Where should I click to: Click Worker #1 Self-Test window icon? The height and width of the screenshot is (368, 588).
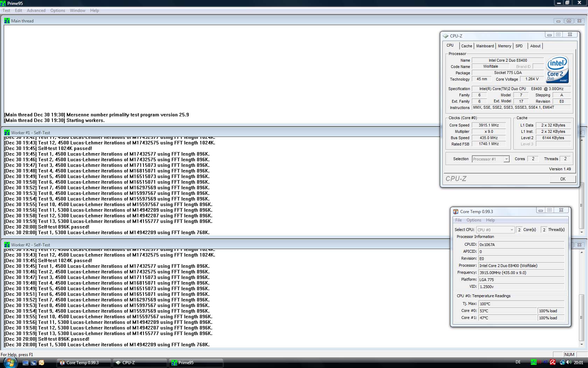pos(7,132)
